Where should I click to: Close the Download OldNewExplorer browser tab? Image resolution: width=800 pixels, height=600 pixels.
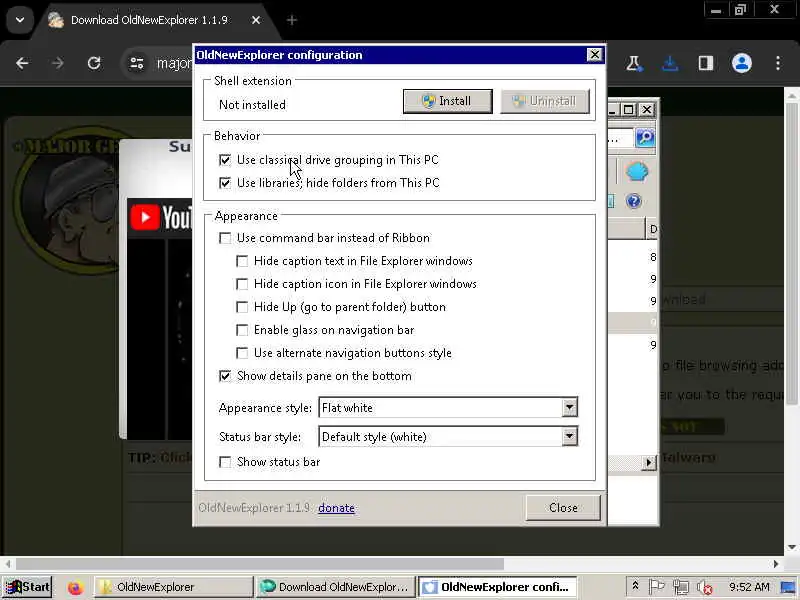(256, 20)
